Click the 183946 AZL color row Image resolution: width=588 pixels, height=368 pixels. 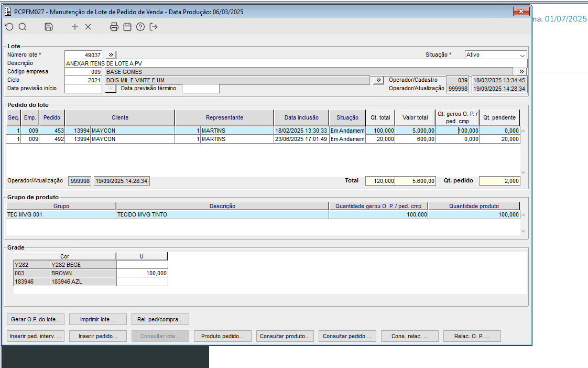(x=90, y=282)
